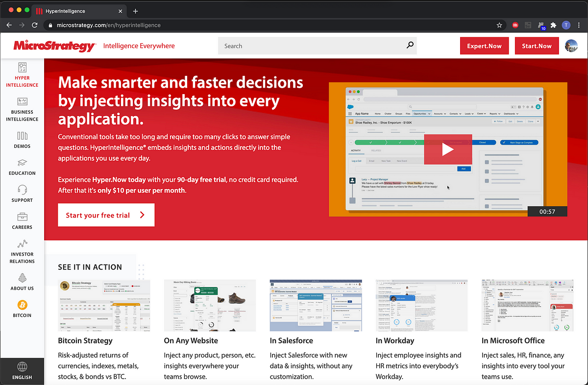Image resolution: width=588 pixels, height=385 pixels.
Task: Play the HyperIntelligence demo video
Action: [448, 150]
